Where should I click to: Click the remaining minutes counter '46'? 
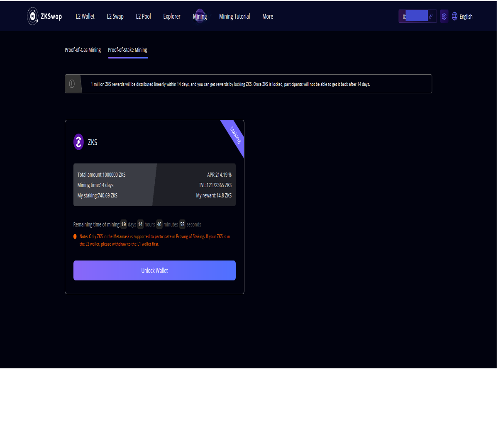coord(159,224)
